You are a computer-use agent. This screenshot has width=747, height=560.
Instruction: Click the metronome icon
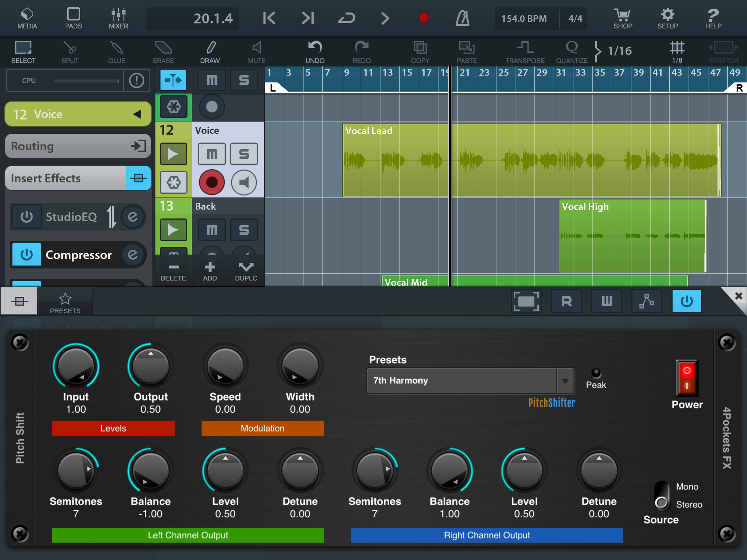[462, 18]
